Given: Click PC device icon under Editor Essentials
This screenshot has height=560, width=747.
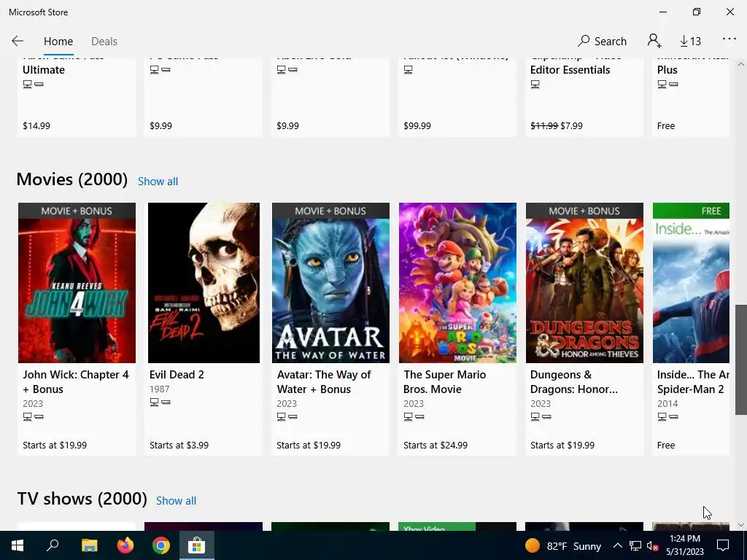Looking at the screenshot, I should (535, 85).
